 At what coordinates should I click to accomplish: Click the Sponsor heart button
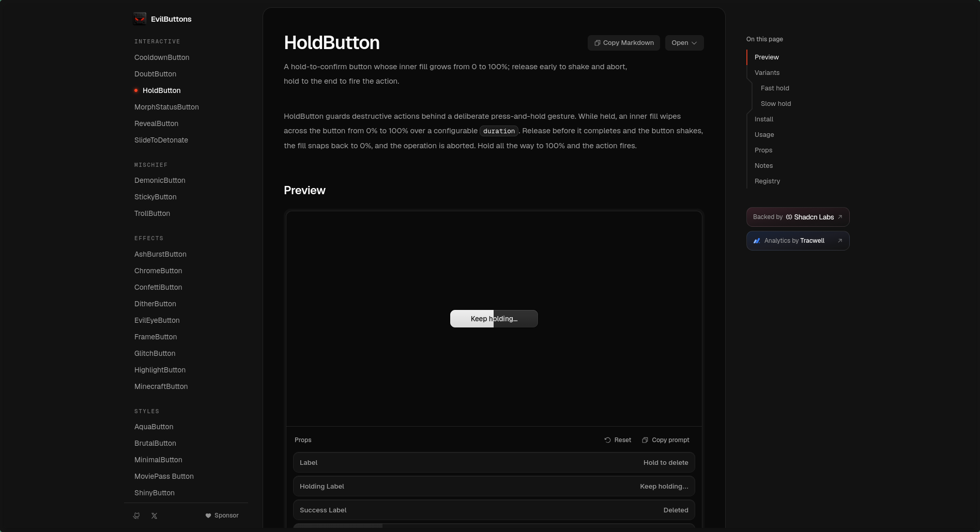coord(222,515)
